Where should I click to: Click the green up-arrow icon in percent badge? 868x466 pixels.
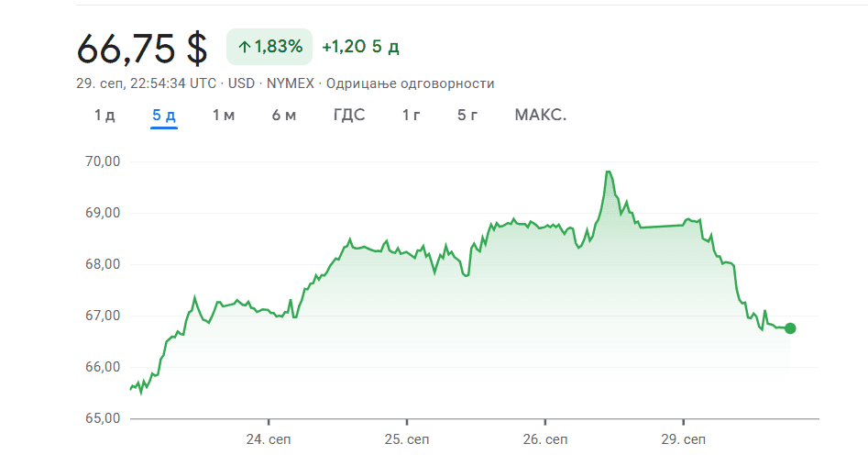(x=244, y=47)
